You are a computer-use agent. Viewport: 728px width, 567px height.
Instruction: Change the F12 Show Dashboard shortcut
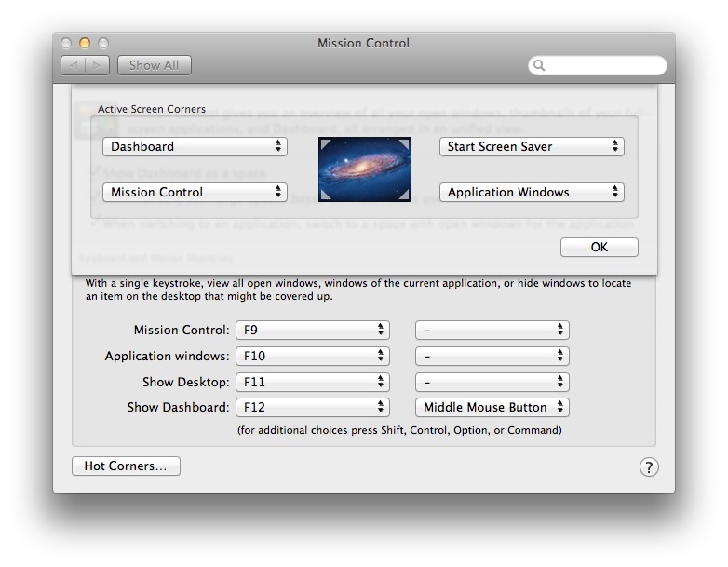(x=313, y=407)
